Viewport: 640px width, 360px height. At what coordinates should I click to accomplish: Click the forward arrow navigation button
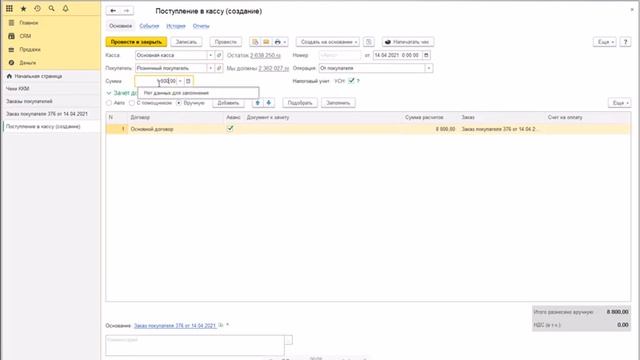tap(127, 11)
